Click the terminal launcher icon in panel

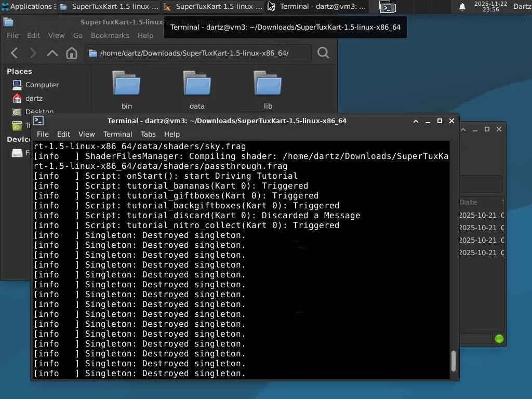click(x=387, y=7)
